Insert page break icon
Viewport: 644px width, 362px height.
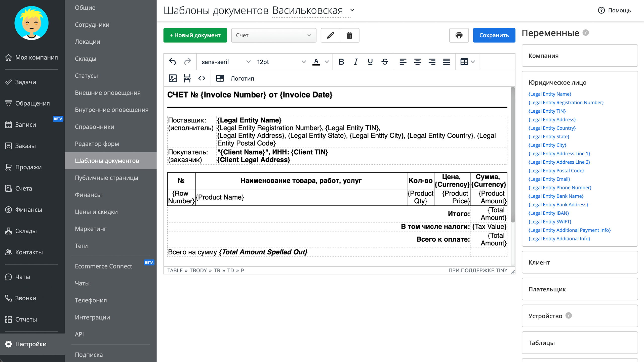tap(187, 78)
